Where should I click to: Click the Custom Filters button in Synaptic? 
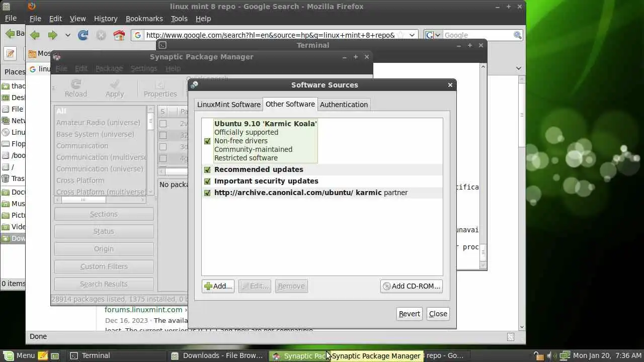coord(104,266)
